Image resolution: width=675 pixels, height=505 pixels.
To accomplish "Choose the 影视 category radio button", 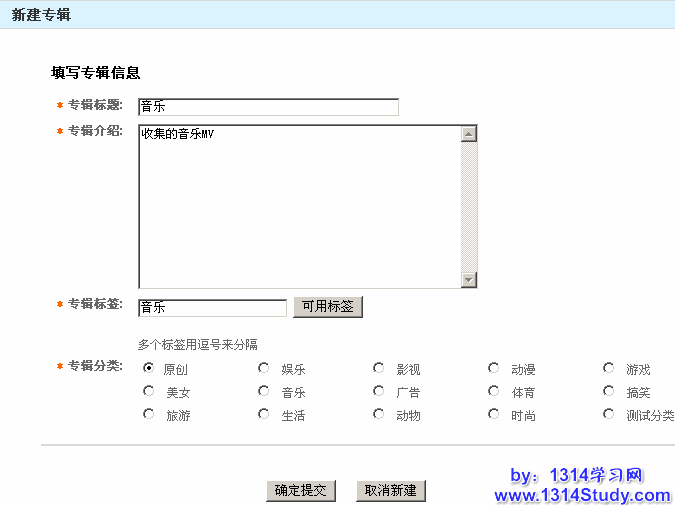I will click(379, 368).
